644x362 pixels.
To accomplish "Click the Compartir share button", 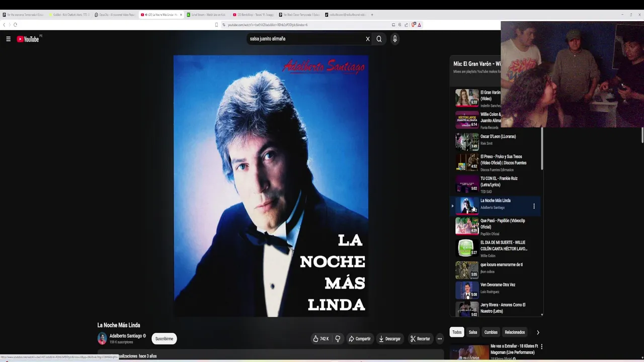I will [360, 339].
